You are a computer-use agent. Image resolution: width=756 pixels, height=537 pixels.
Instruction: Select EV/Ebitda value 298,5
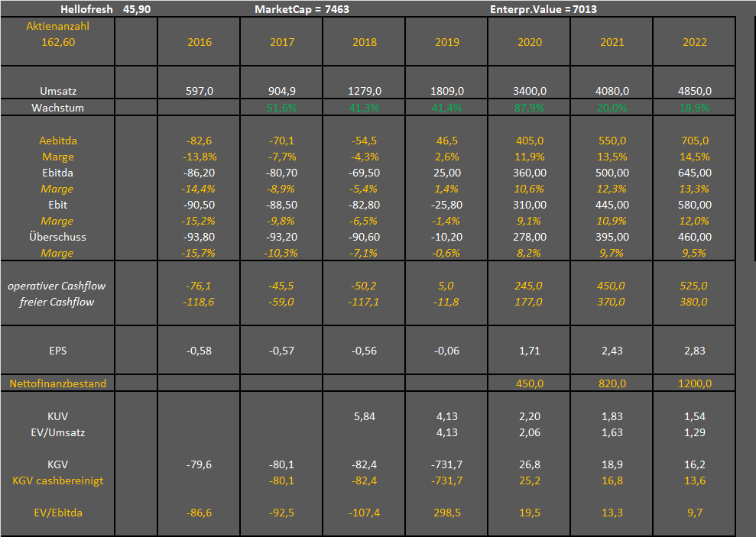(x=447, y=513)
